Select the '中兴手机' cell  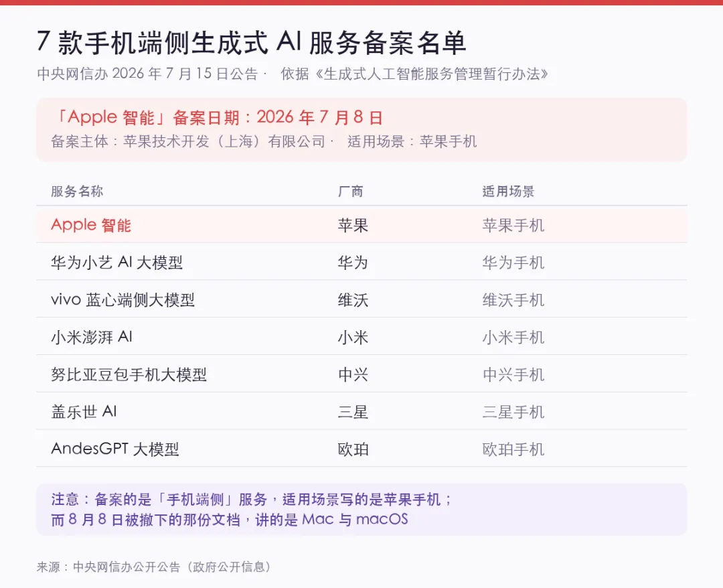coord(513,374)
